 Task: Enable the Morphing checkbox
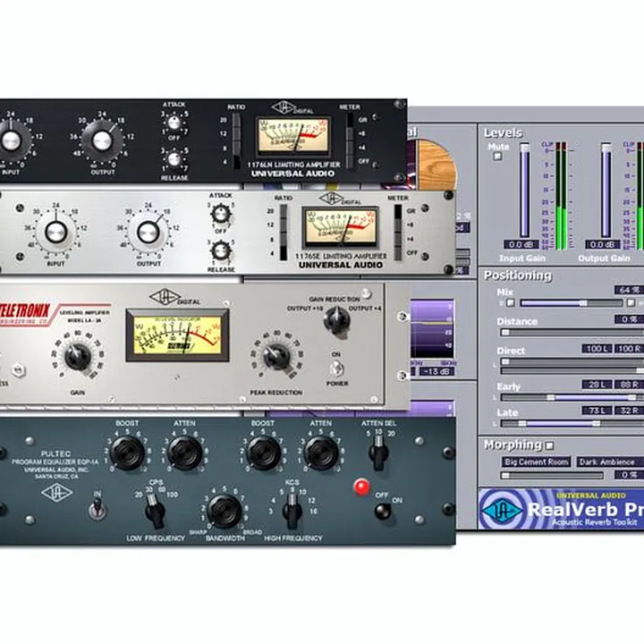click(549, 445)
